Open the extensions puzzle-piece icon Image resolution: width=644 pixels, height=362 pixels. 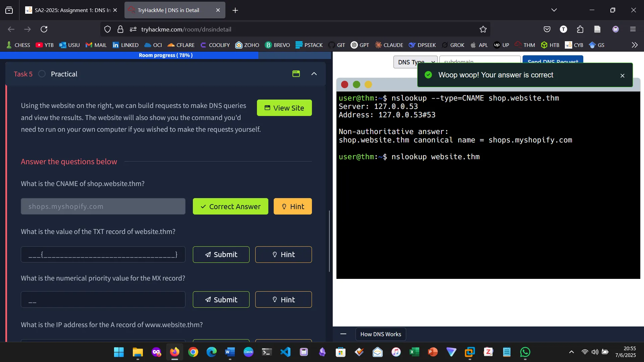click(580, 29)
